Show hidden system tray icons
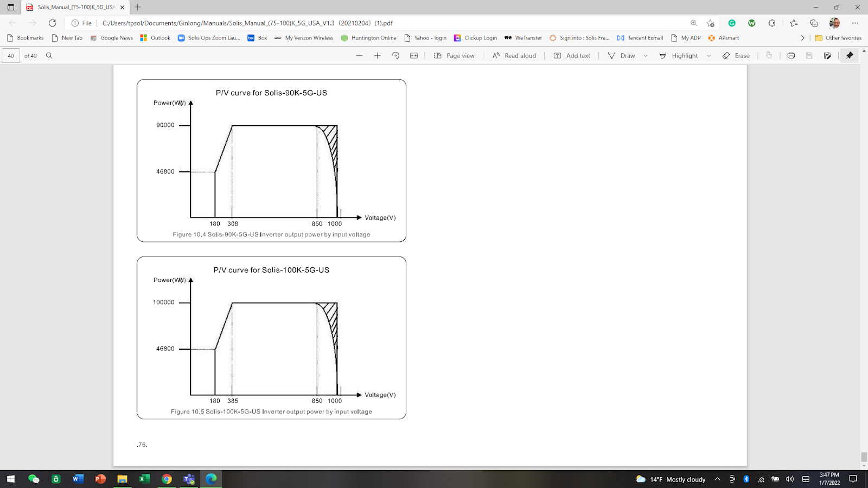868x488 pixels. click(717, 479)
